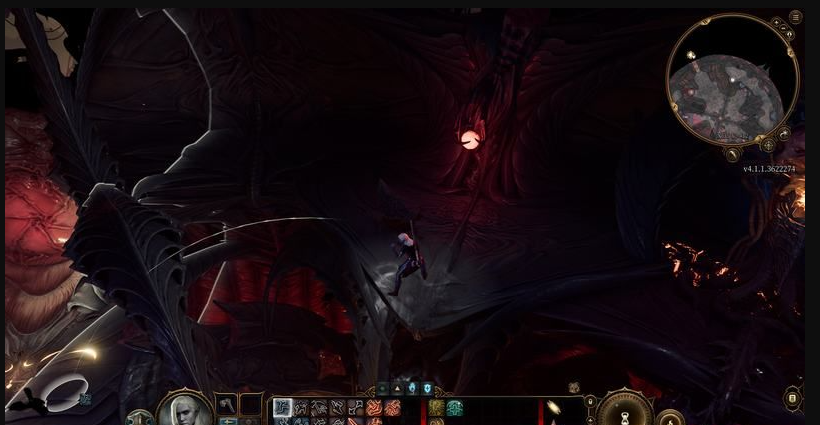Use the first orange swirl action icon
The height and width of the screenshot is (425, 820).
[374, 407]
